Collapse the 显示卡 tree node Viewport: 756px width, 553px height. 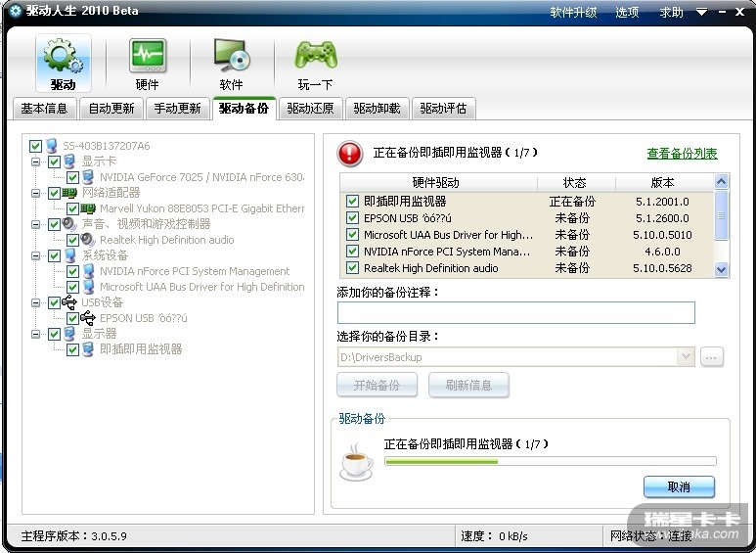[x=35, y=161]
